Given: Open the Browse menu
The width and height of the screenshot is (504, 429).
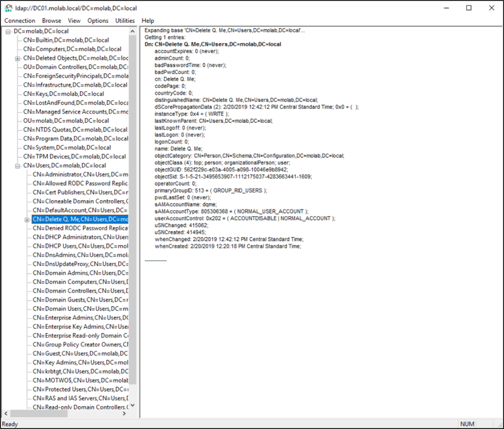Looking at the screenshot, I should (x=51, y=21).
